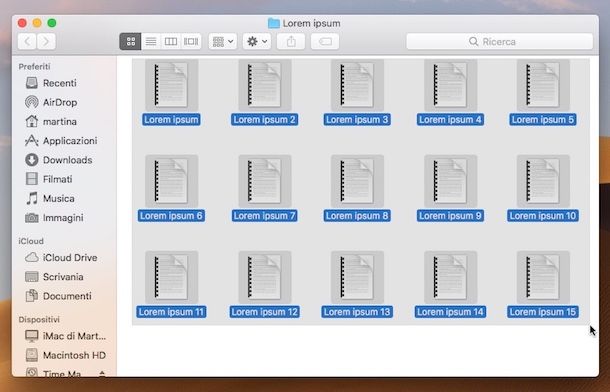
Task: Go back with the left arrow button
Action: pyautogui.click(x=27, y=41)
